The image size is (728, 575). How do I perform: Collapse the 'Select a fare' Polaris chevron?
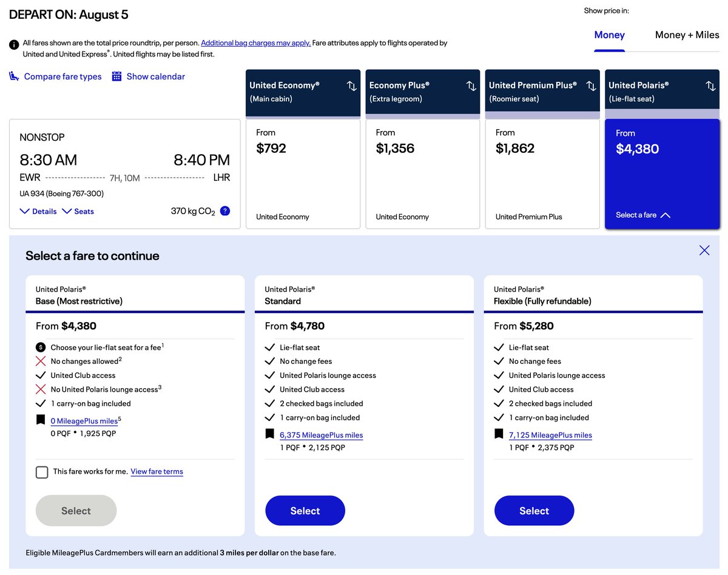click(666, 215)
